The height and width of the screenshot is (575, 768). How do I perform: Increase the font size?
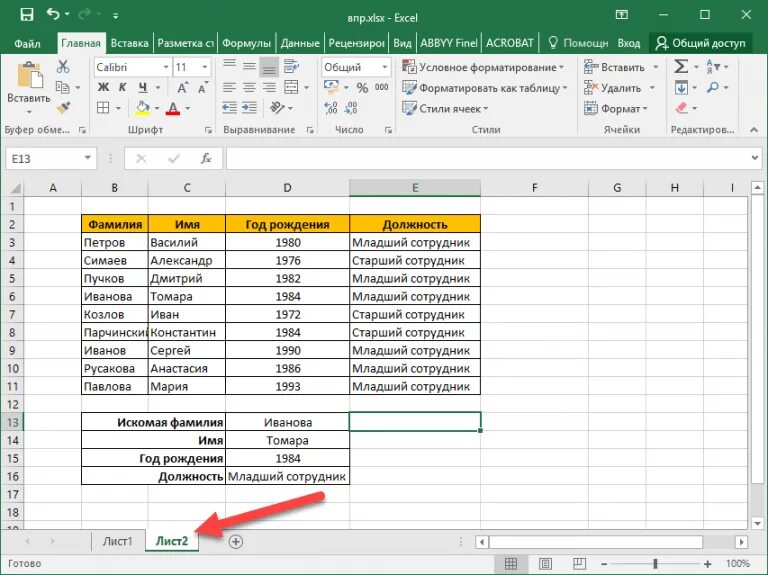pyautogui.click(x=182, y=88)
